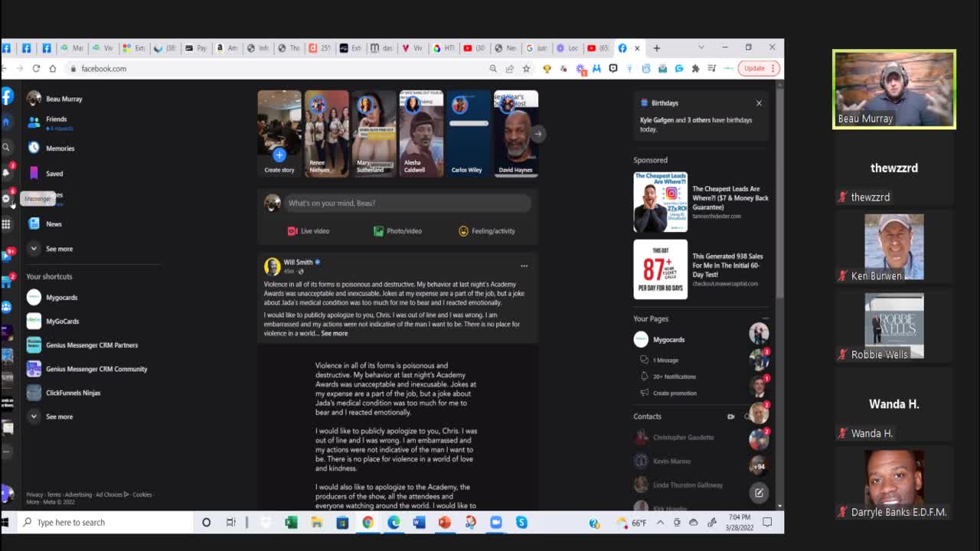Open the tab search dropdown arrow
Image resolution: width=980 pixels, height=551 pixels.
pyautogui.click(x=701, y=48)
